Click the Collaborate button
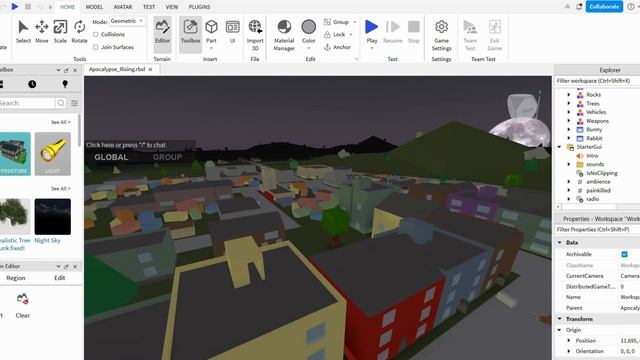 604,7
